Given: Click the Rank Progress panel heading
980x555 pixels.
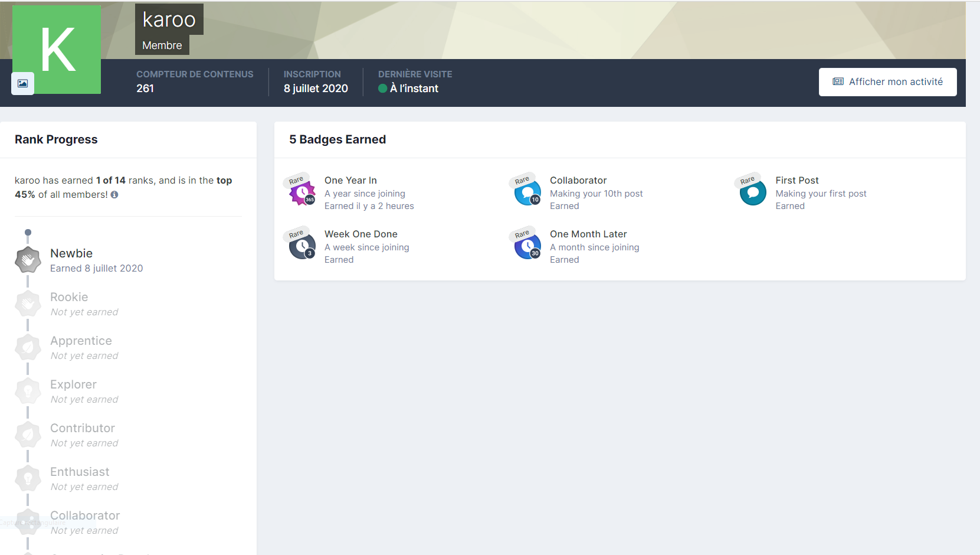Looking at the screenshot, I should [56, 139].
